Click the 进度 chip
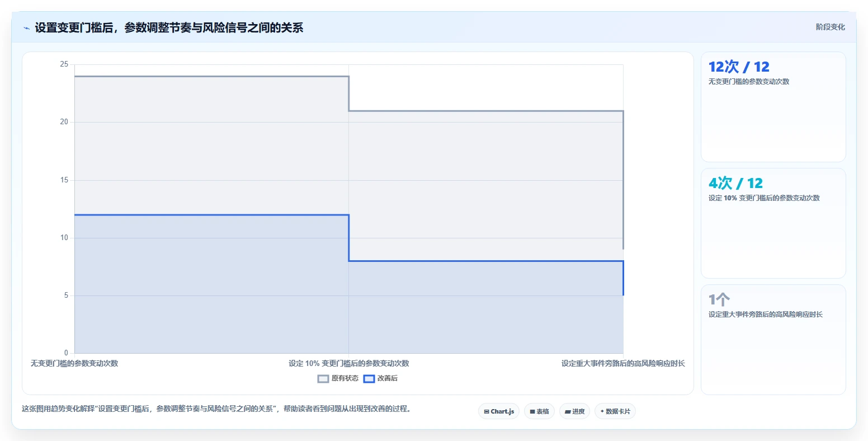The image size is (868, 441). coord(574,411)
